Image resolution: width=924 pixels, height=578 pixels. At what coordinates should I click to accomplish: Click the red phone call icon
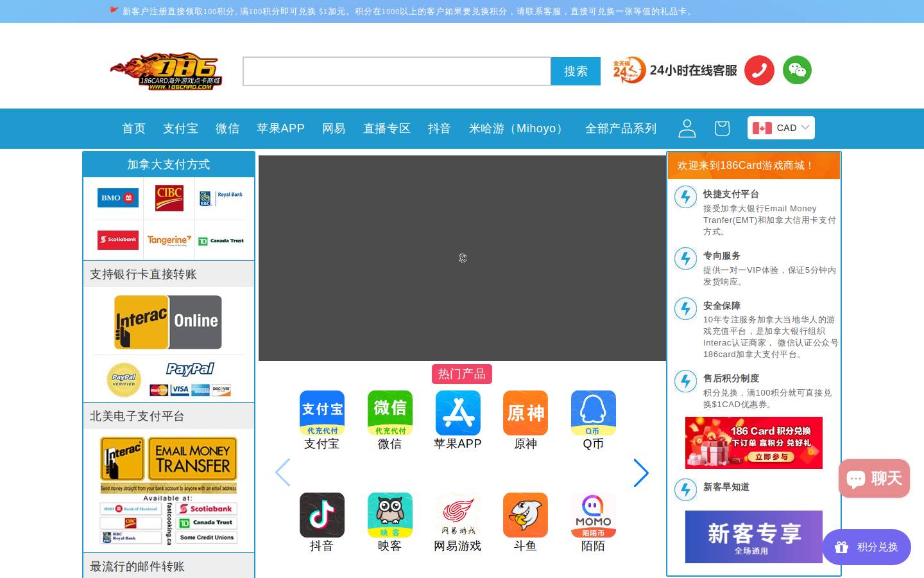pyautogui.click(x=759, y=70)
